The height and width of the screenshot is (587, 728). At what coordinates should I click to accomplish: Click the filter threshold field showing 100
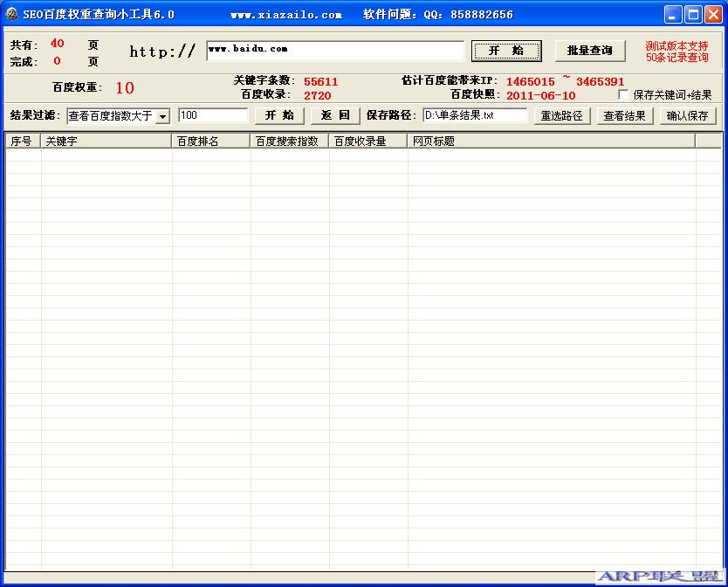coord(212,114)
